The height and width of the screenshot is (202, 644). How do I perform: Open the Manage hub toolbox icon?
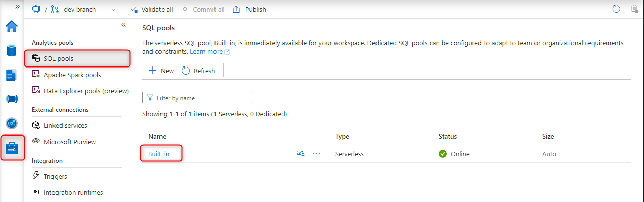pyautogui.click(x=11, y=148)
